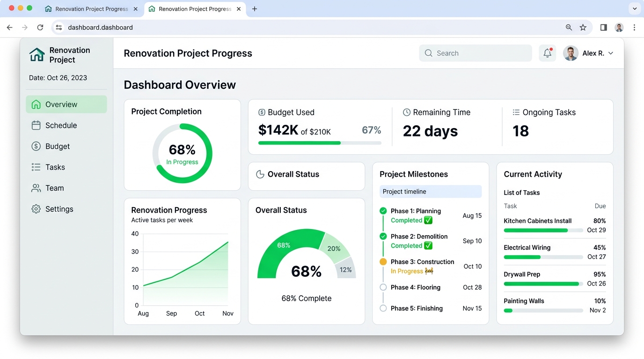This screenshot has height=359, width=644.
Task: Click the Overall Status pie icon
Action: (260, 174)
